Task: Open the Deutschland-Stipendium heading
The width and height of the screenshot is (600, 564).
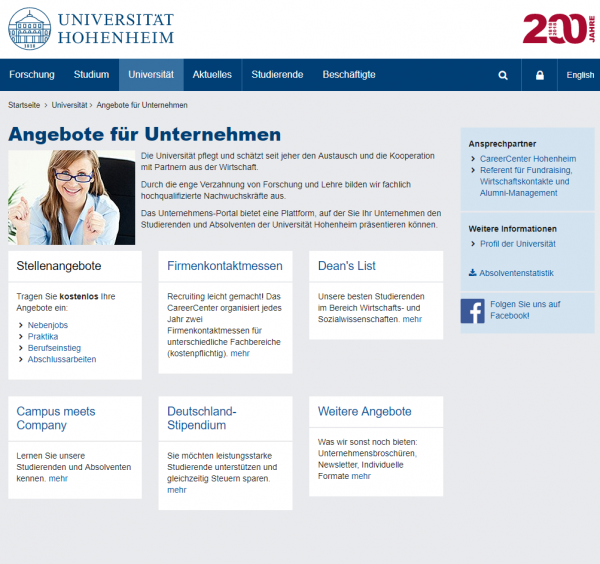Action: pos(202,418)
